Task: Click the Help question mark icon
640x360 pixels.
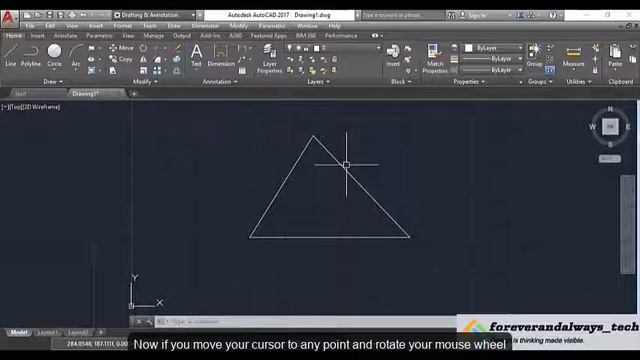Action: [x=553, y=15]
